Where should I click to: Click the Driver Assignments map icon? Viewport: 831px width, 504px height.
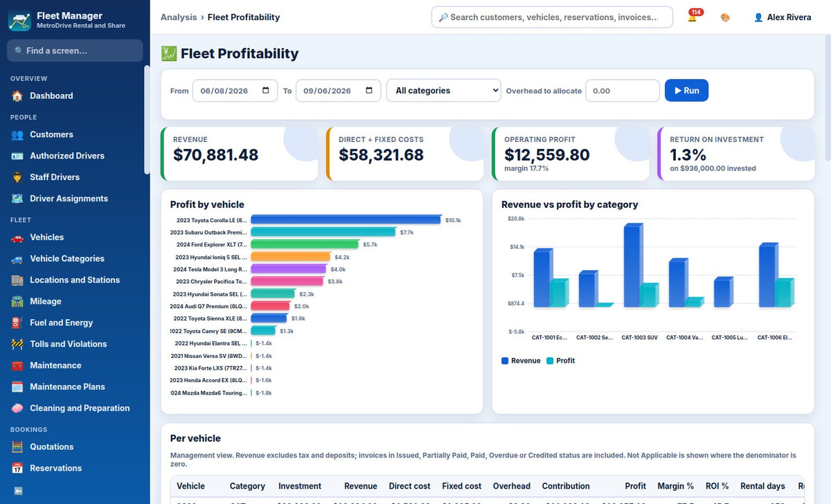coord(17,199)
